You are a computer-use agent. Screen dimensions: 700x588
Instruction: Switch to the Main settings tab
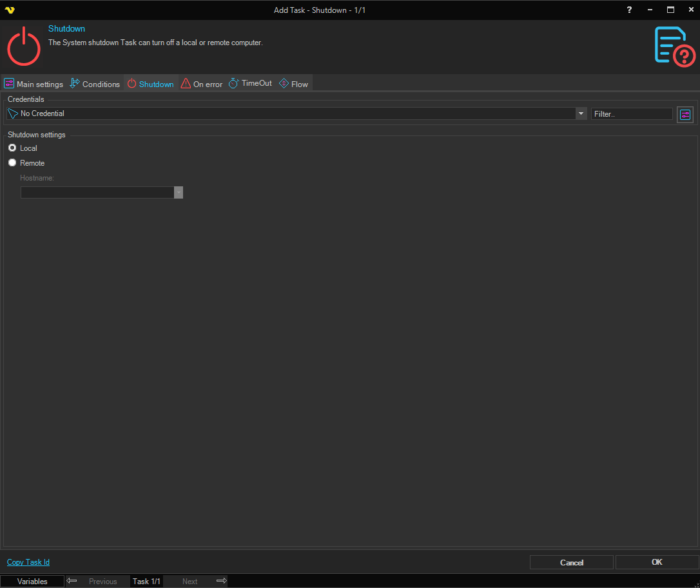[34, 84]
